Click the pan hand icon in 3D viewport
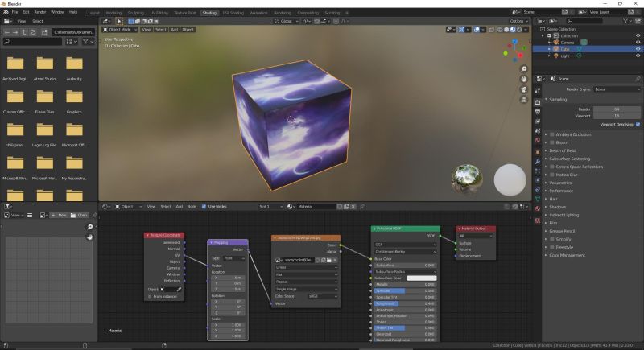 [x=524, y=79]
